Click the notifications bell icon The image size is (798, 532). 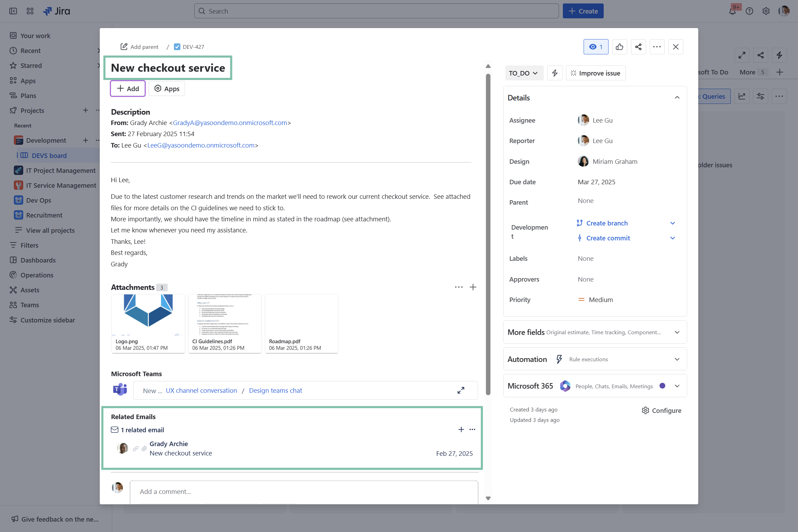click(x=732, y=11)
